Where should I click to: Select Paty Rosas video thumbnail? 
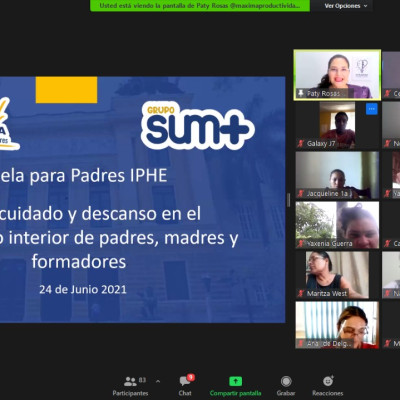pyautogui.click(x=337, y=75)
